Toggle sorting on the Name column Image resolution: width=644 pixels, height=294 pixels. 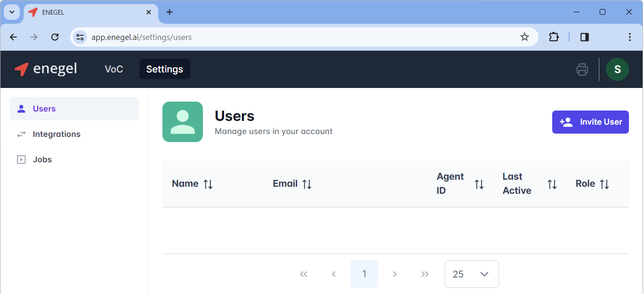[x=208, y=184]
